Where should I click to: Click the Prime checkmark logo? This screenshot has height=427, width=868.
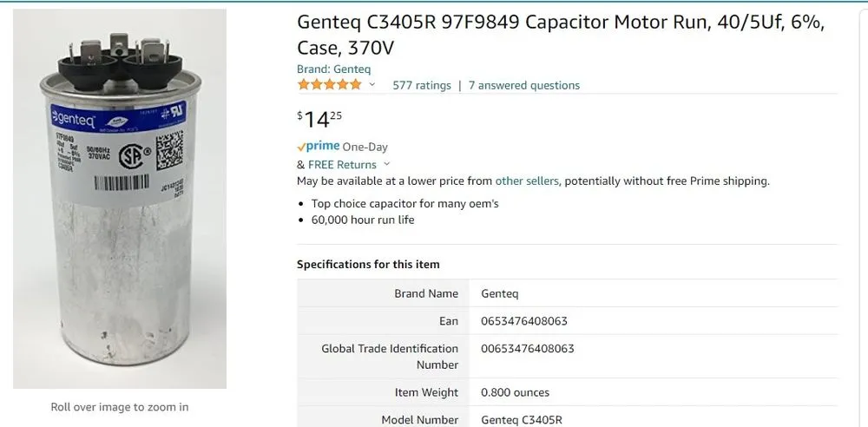(318, 147)
